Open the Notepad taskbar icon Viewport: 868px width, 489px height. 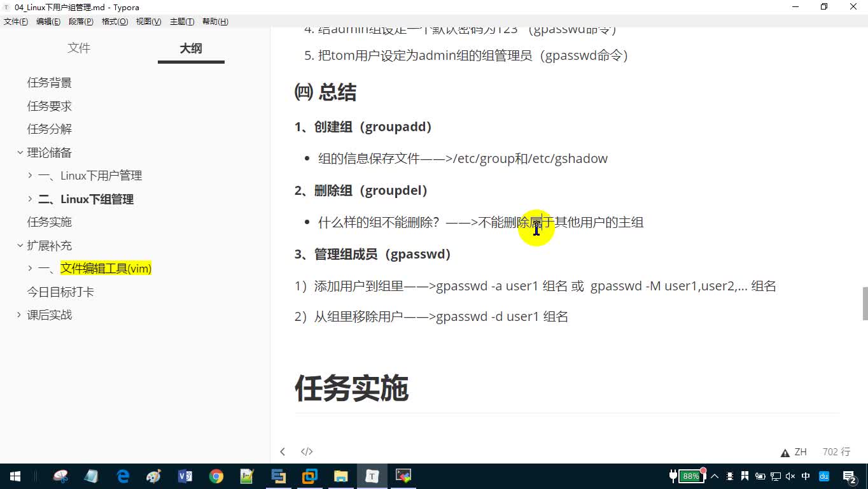pos(91,476)
